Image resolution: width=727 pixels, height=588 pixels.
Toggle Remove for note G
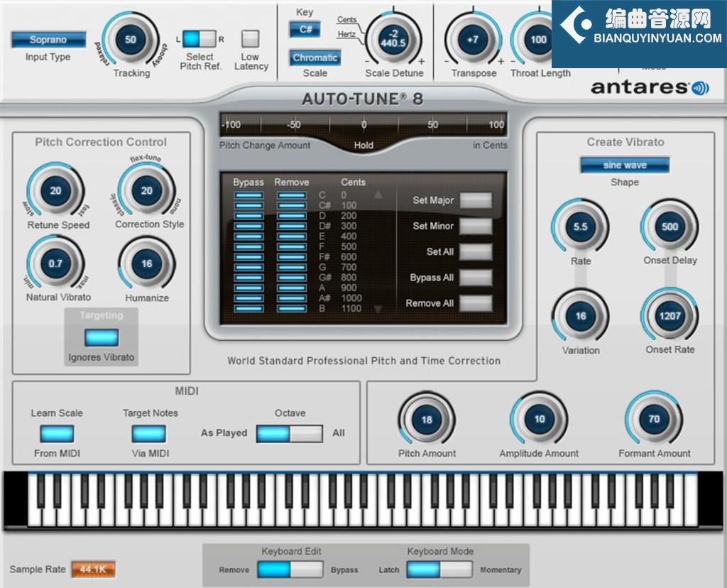tap(292, 267)
